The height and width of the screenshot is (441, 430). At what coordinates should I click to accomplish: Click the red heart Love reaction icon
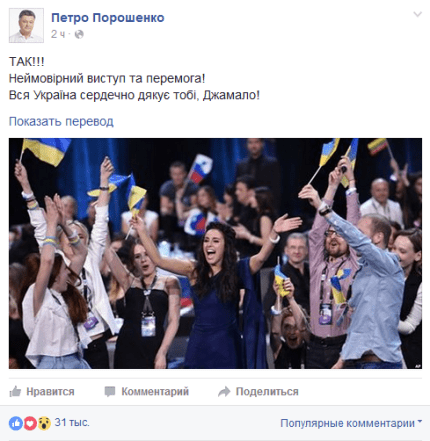coord(30,423)
